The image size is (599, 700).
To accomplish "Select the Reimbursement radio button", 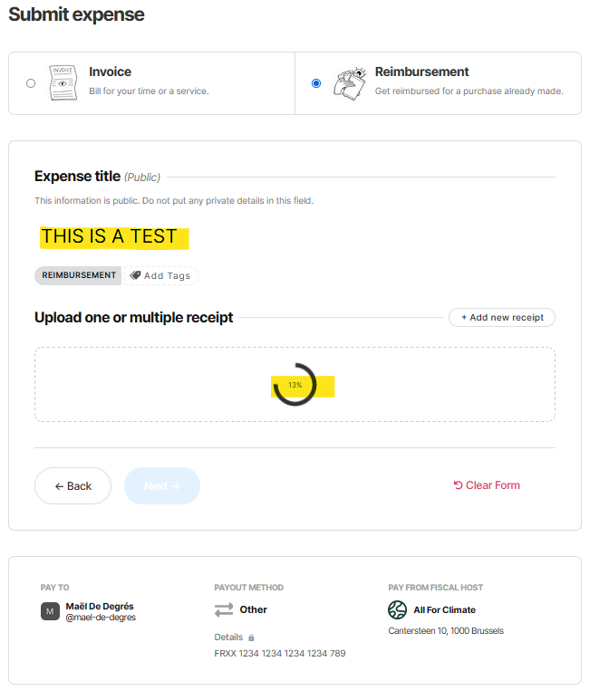I will (x=315, y=83).
